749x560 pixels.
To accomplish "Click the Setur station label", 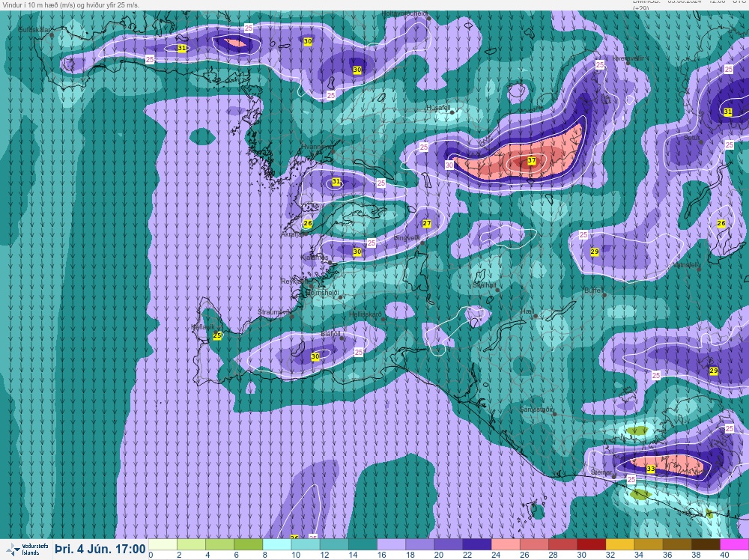I will (691, 138).
